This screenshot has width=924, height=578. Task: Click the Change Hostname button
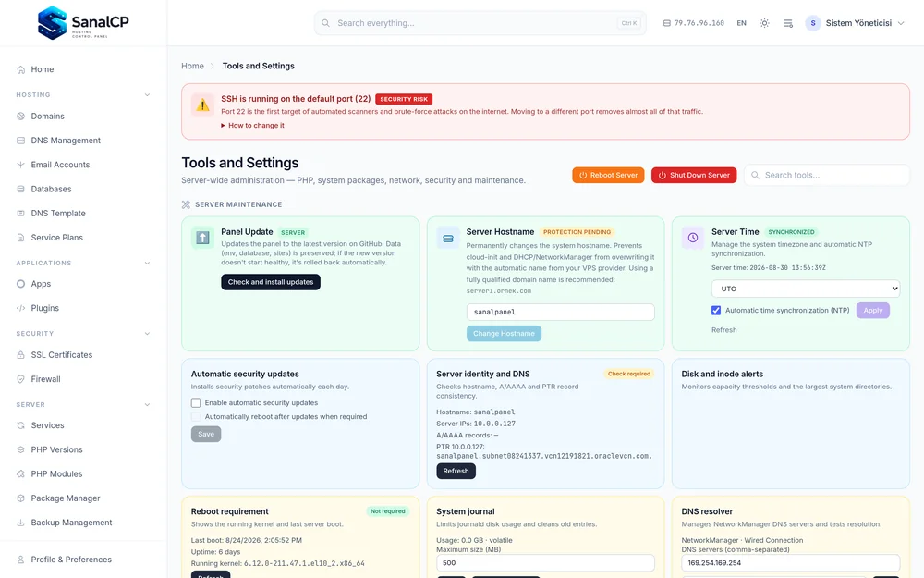504,333
